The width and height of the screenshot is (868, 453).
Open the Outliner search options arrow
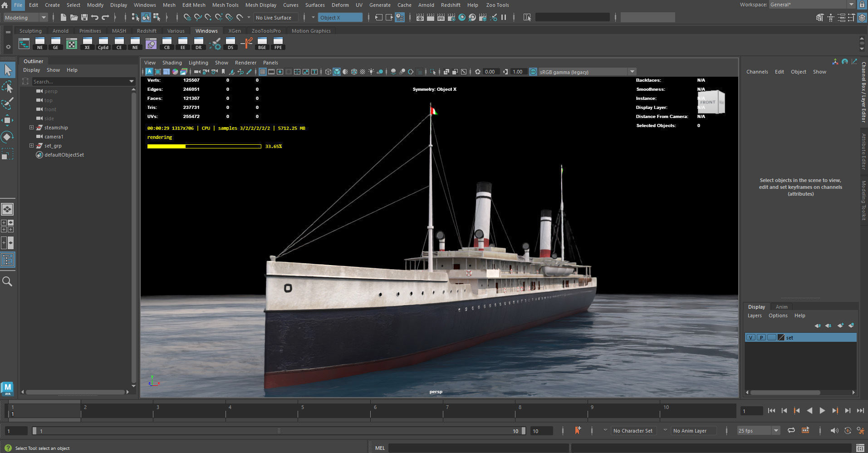[x=132, y=81]
